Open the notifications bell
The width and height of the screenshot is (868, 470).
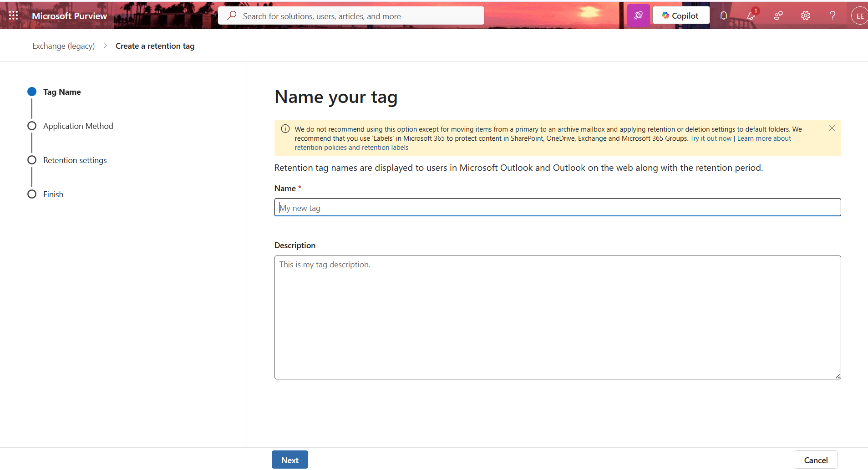click(723, 16)
